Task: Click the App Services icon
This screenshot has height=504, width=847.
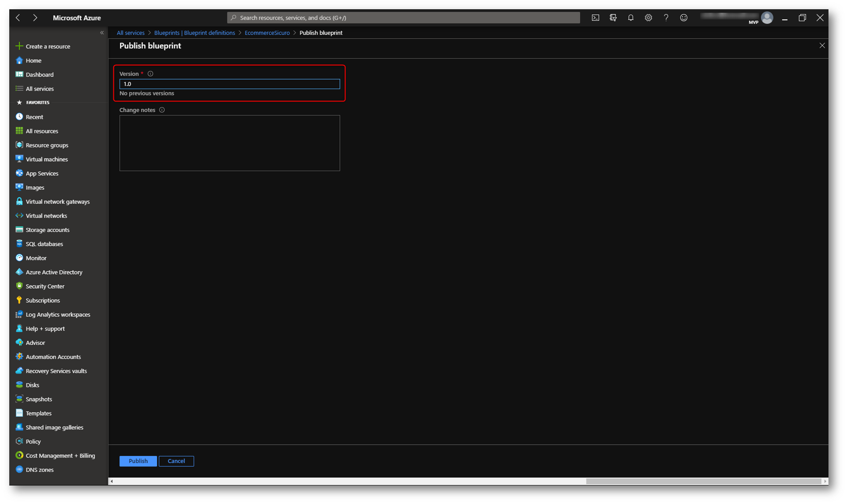Action: click(x=19, y=173)
